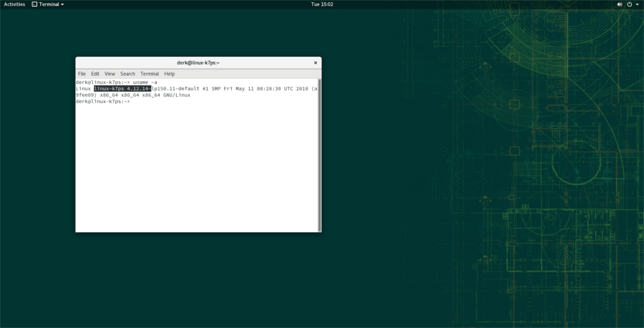This screenshot has width=644, height=328.
Task: Click the text 'x86_64 GNU/Linux'
Action: [166, 95]
